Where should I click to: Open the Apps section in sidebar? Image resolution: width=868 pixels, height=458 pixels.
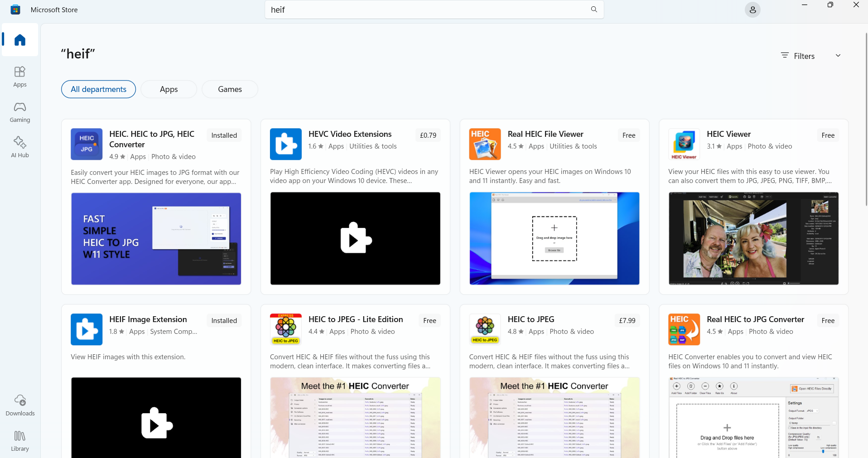pyautogui.click(x=20, y=77)
